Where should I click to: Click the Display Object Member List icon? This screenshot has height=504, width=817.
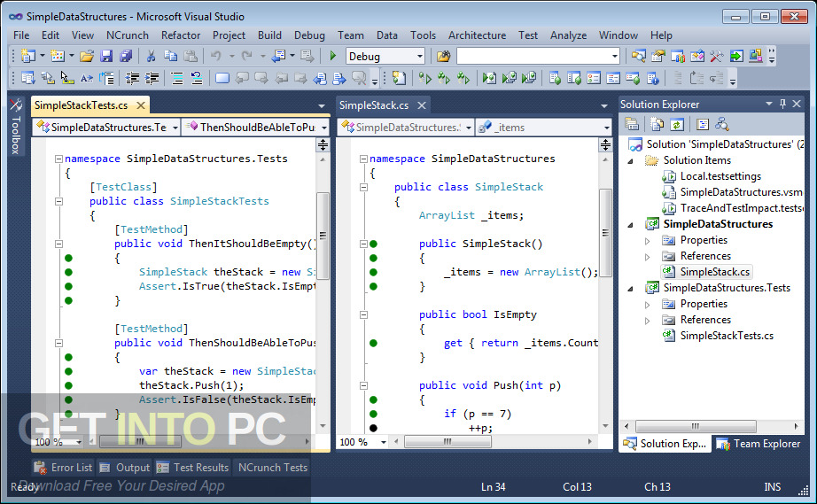click(28, 79)
